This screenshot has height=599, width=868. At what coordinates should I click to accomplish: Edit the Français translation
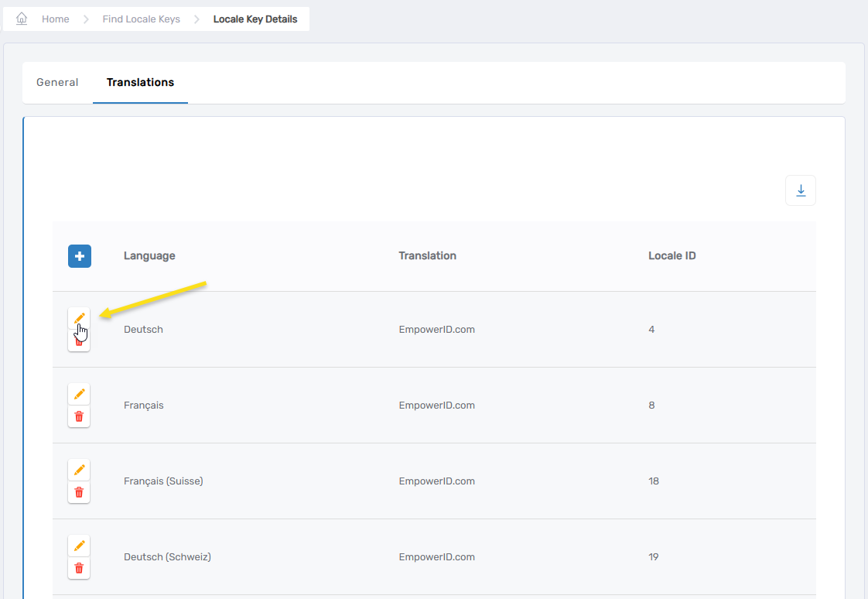pos(79,394)
